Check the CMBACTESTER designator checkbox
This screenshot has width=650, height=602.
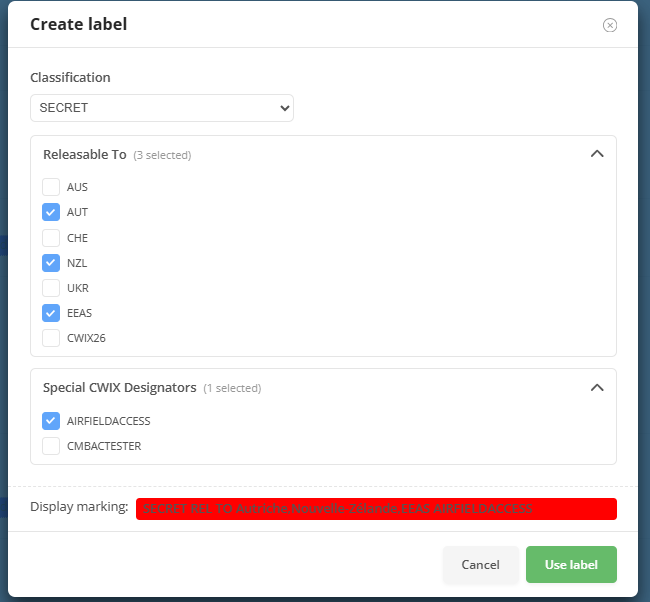point(51,446)
